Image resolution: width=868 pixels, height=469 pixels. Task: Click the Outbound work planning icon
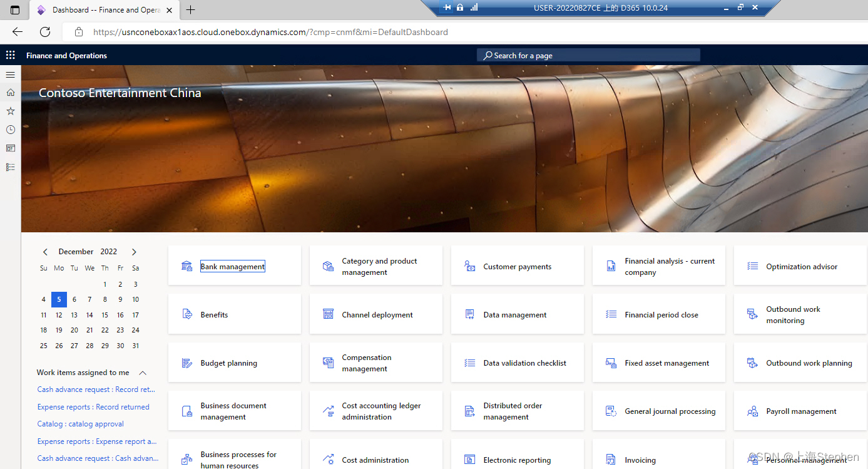coord(752,363)
